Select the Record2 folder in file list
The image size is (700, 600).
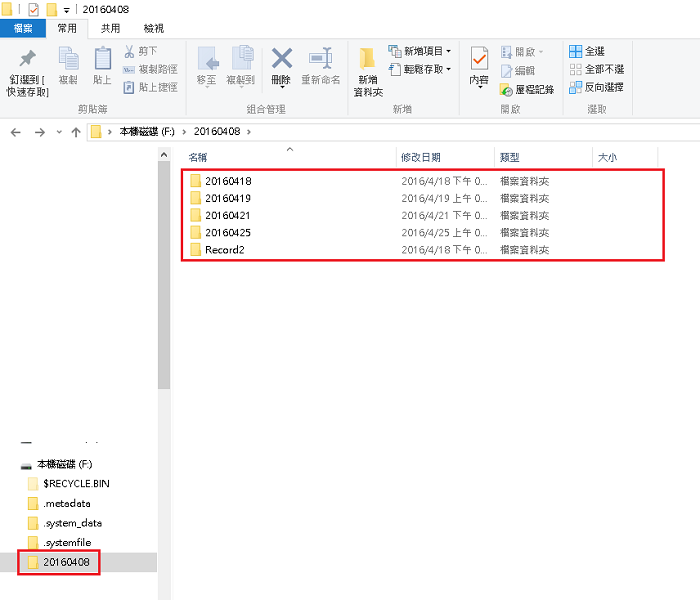click(224, 249)
